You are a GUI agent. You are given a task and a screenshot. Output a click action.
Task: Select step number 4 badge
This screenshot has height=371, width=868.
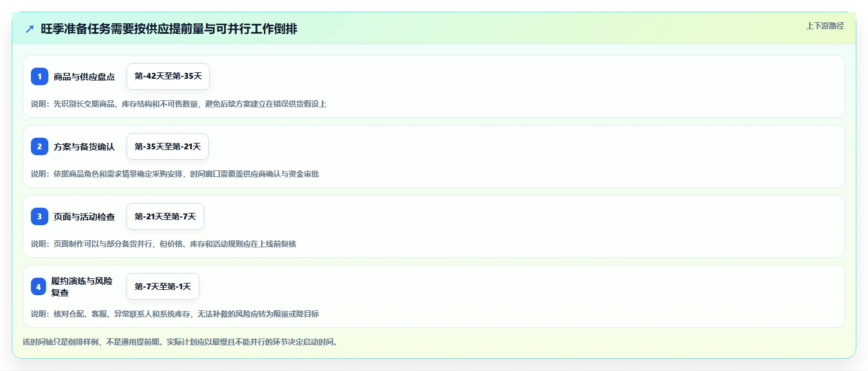click(40, 286)
